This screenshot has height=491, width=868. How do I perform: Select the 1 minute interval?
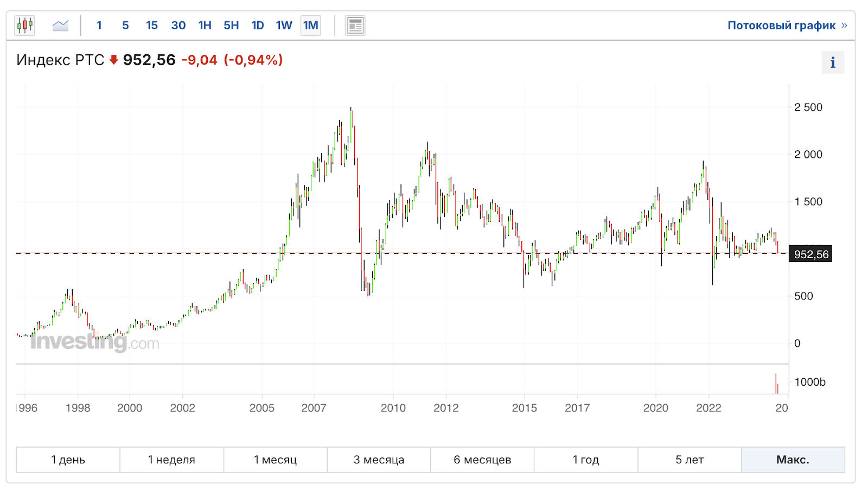[x=99, y=25]
